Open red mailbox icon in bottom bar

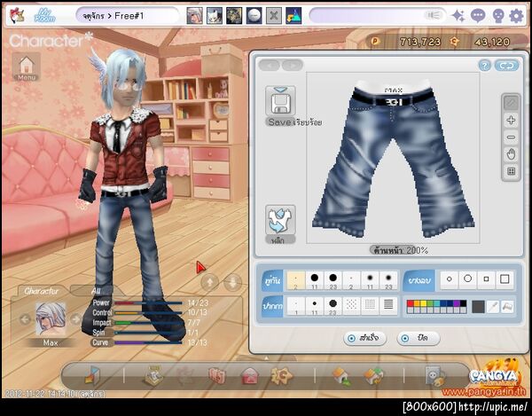point(250,376)
